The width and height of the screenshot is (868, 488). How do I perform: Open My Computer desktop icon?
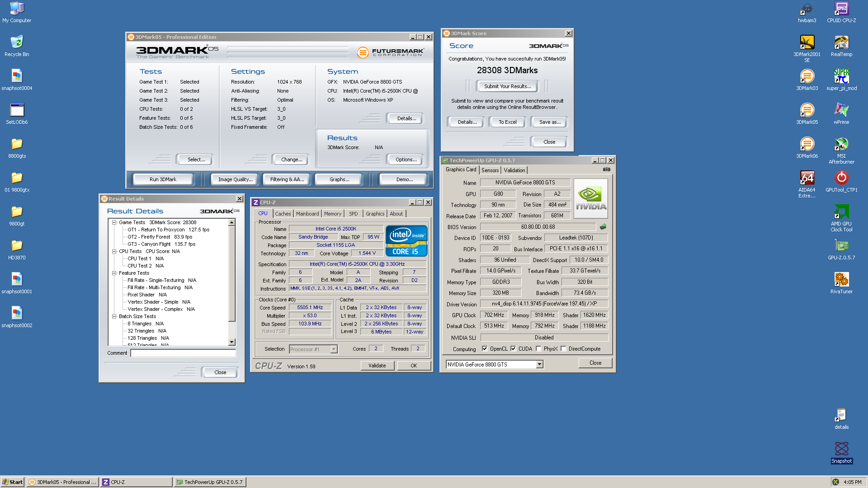pyautogui.click(x=17, y=12)
